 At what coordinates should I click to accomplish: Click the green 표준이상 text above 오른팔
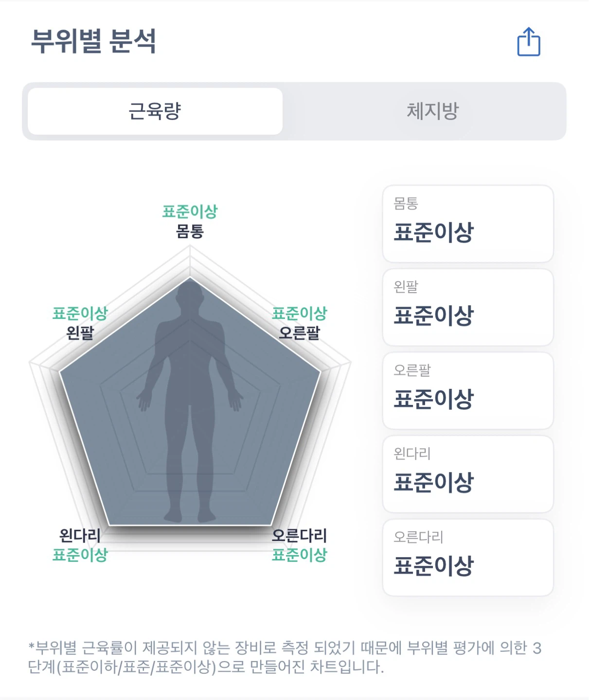pyautogui.click(x=299, y=314)
